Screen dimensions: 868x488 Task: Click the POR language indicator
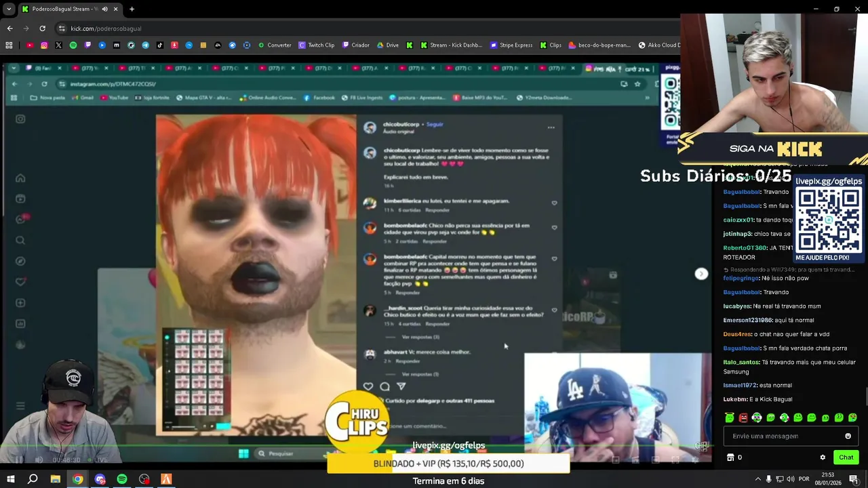[x=804, y=479]
